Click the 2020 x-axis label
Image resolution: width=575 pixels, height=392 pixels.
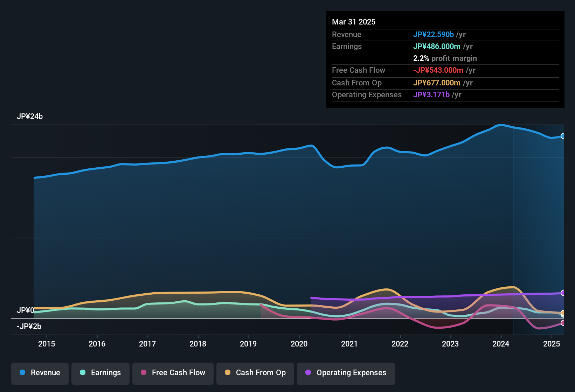[299, 344]
